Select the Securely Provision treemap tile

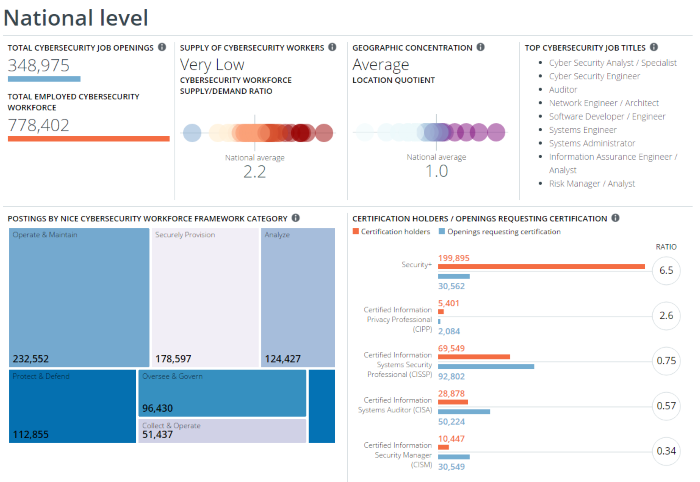pos(205,297)
